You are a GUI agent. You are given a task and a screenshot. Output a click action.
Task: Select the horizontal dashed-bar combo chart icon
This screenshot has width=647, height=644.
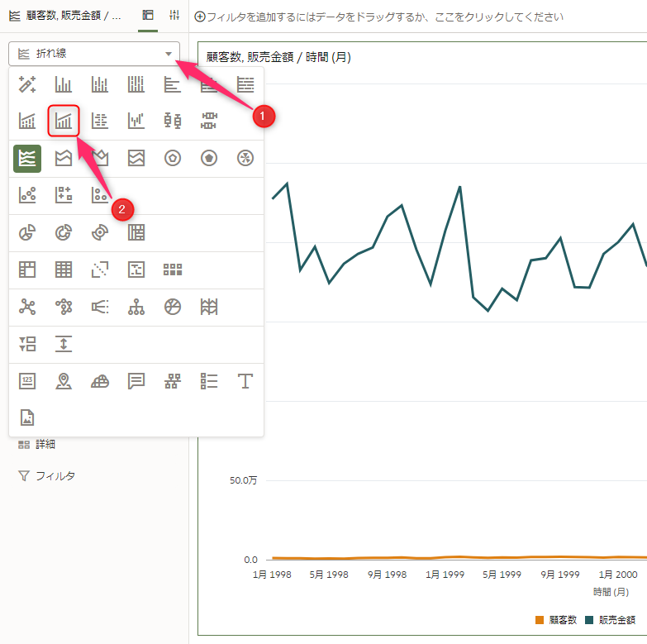[100, 121]
